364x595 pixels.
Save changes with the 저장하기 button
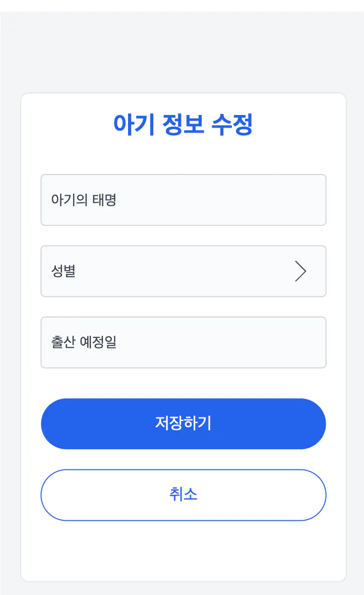point(184,424)
